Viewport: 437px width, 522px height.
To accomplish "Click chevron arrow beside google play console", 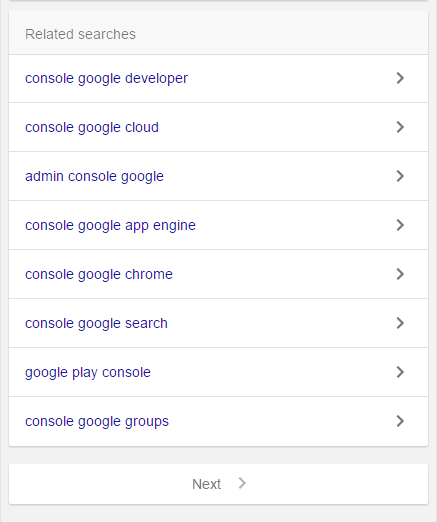I will click(x=400, y=372).
